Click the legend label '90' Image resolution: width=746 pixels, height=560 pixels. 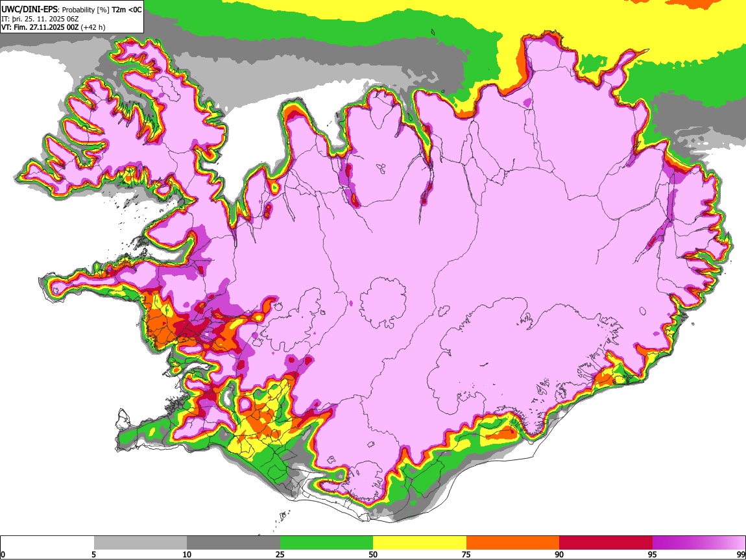click(559, 554)
